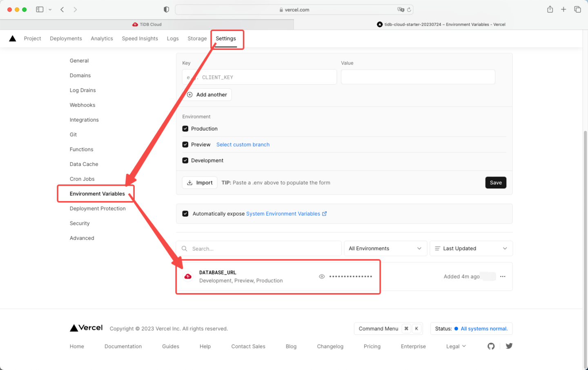Switch to the Deployments tab

pyautogui.click(x=66, y=38)
